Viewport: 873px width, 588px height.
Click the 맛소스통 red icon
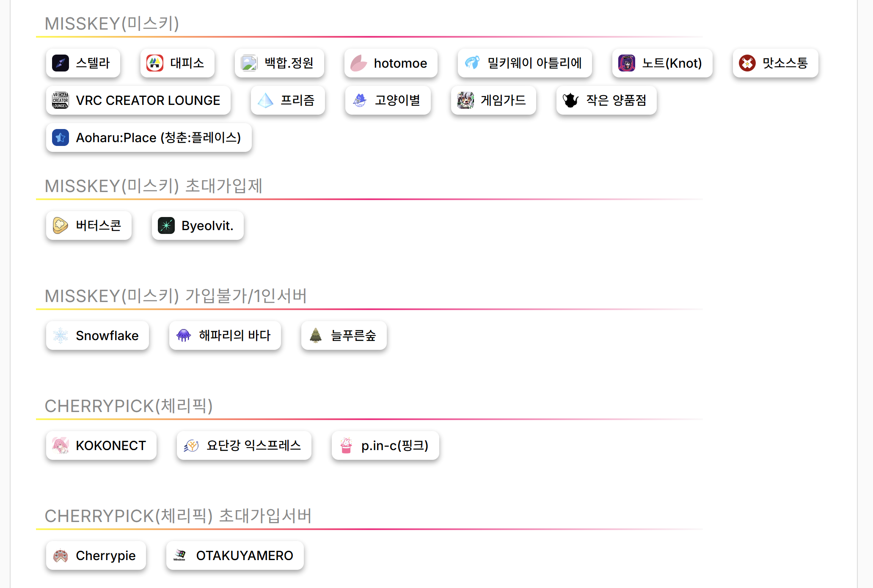point(747,63)
